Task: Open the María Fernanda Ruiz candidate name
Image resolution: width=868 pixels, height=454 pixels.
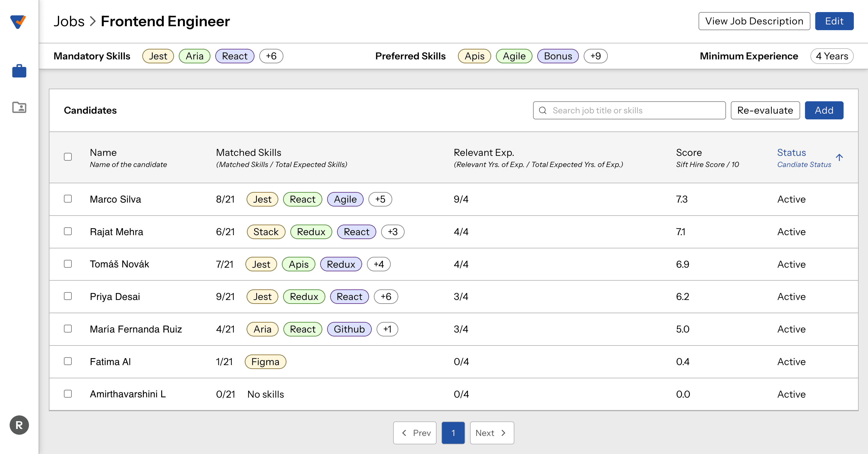Action: (136, 329)
